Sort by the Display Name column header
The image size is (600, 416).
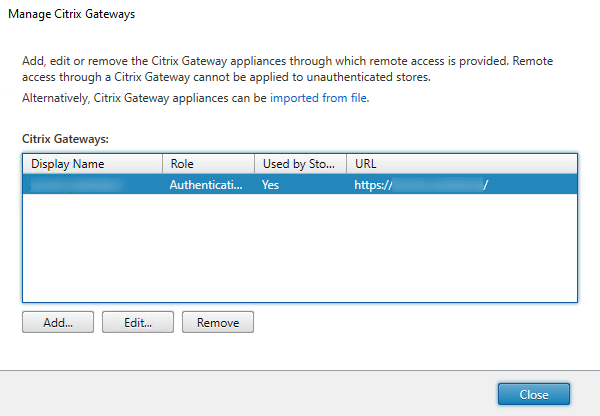[92, 163]
